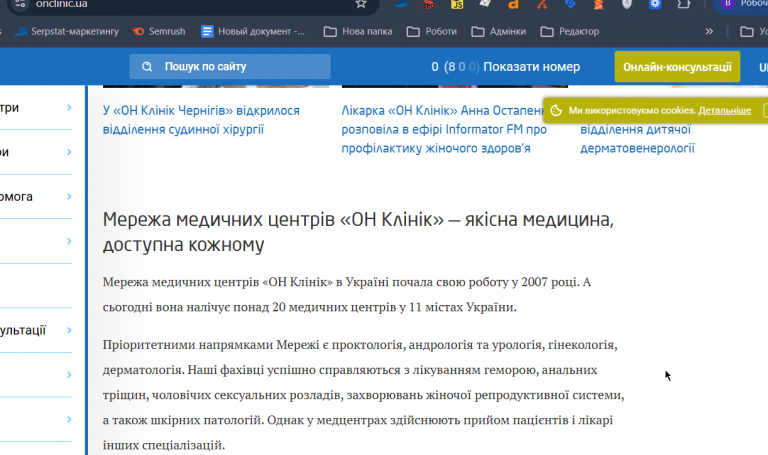
Task: Click paragraph starting 'Мережа медичних центрів «ОН Клінік» в Україні'
Action: (347, 294)
